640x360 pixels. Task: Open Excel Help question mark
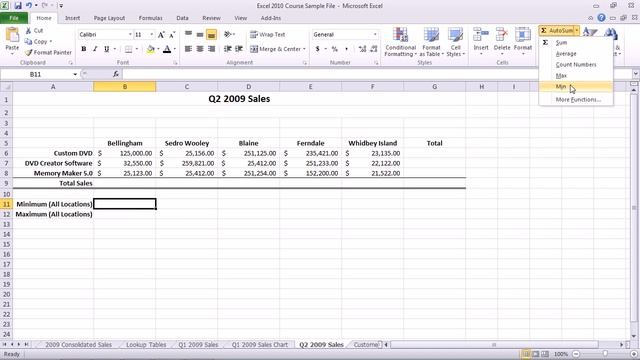pos(601,18)
